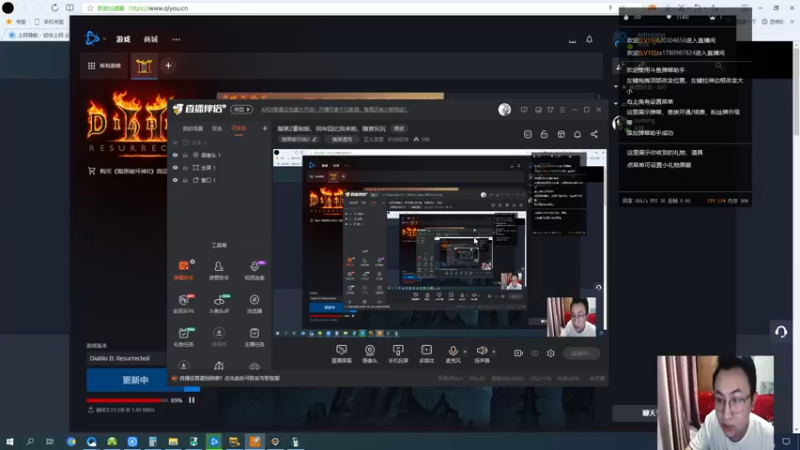Click the layout grid icon in streaming header
The image size is (800, 450).
point(561,134)
